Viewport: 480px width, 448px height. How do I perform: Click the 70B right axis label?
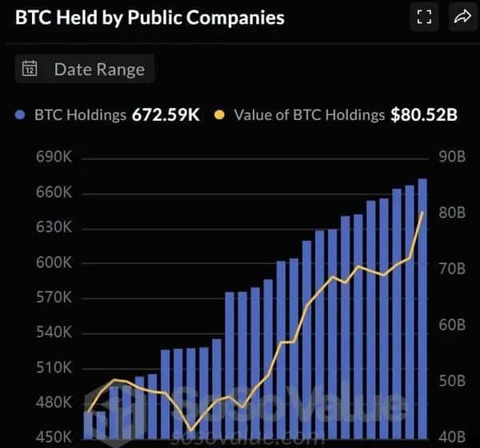(x=451, y=269)
